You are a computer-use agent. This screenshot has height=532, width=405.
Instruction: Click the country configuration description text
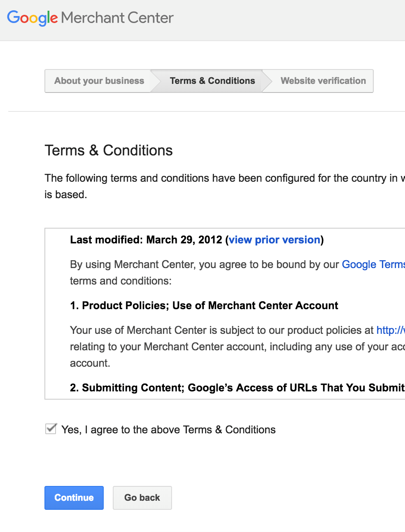(x=206, y=178)
